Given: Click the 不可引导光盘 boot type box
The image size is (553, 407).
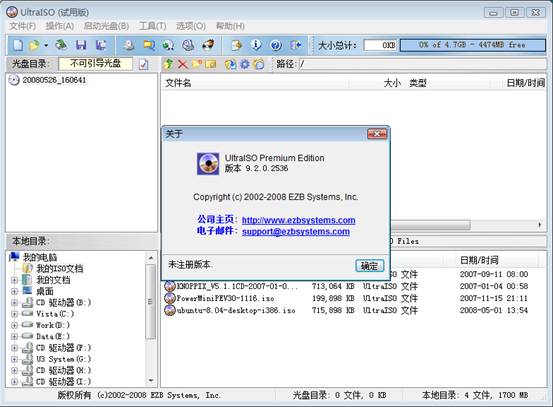Looking at the screenshot, I should click(96, 64).
